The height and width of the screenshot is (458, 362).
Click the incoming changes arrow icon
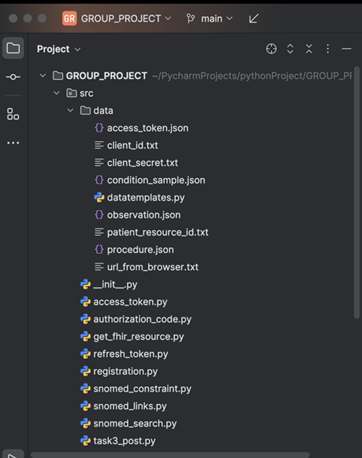[253, 19]
